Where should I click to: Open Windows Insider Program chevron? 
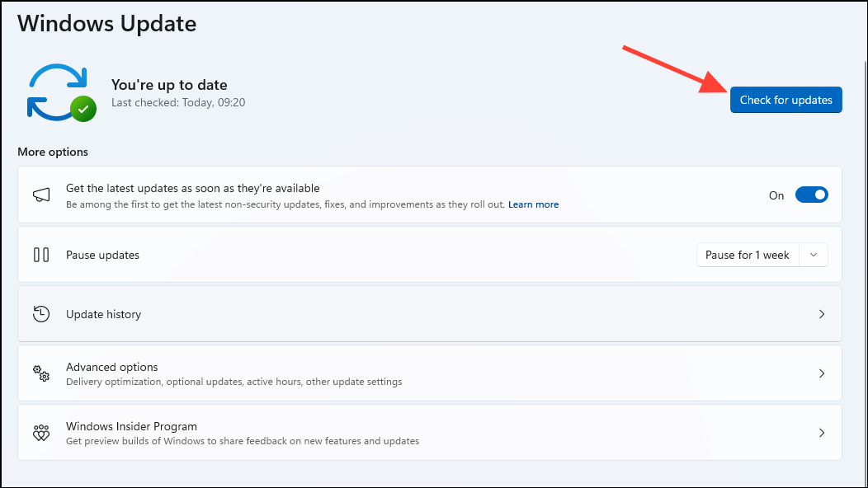(x=822, y=433)
